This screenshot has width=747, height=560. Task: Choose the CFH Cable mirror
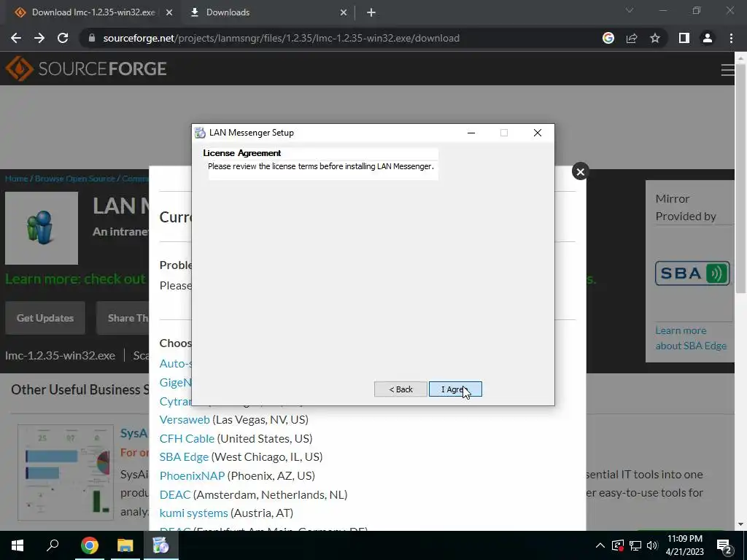(187, 438)
